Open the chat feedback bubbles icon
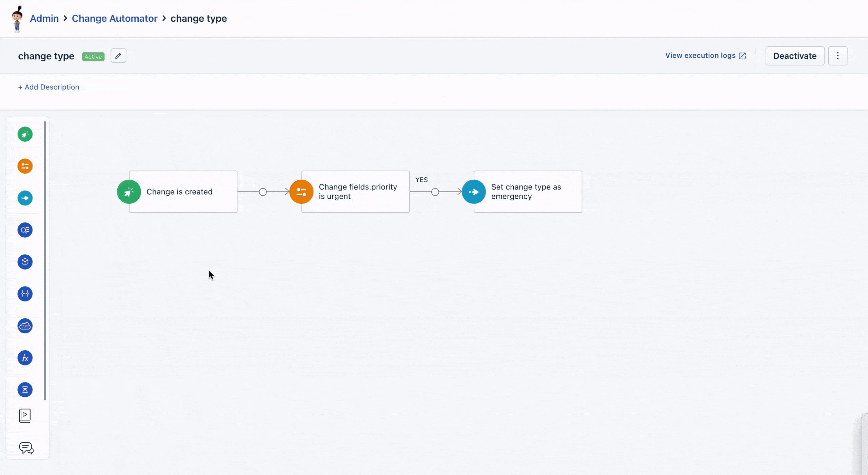 click(26, 448)
